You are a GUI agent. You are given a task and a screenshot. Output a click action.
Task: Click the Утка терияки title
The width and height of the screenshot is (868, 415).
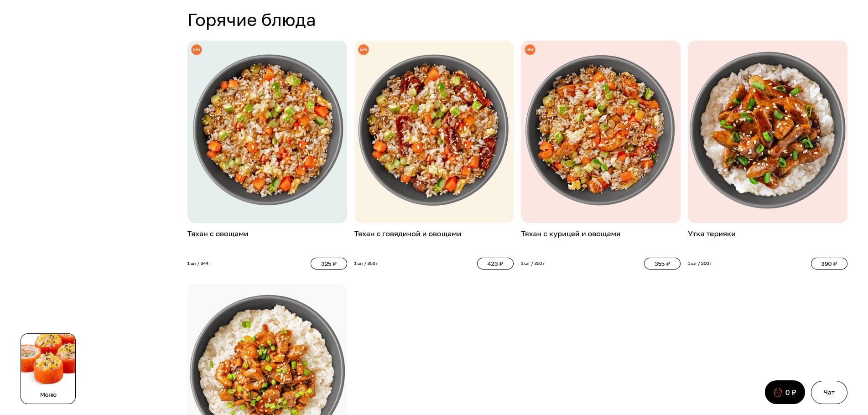point(712,234)
